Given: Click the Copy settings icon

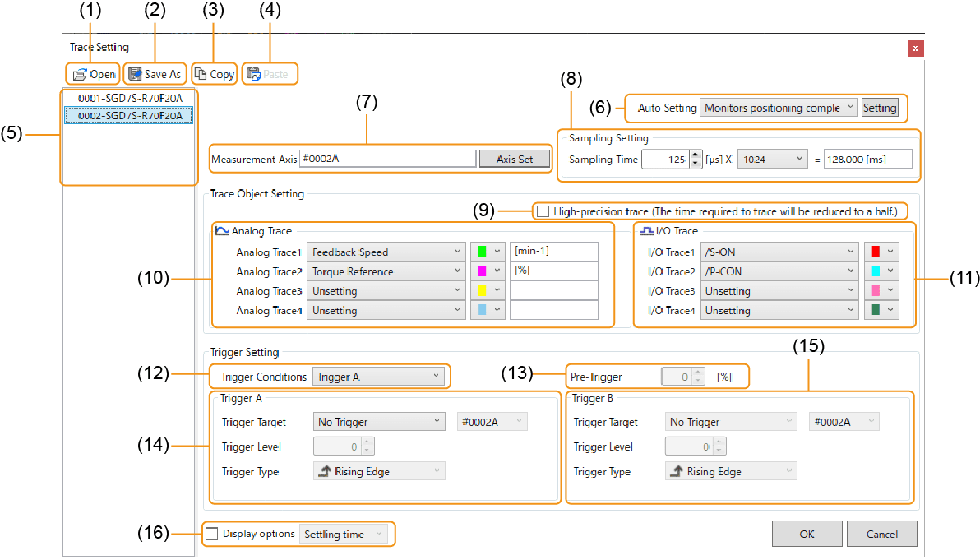Looking at the screenshot, I should pyautogui.click(x=201, y=74).
